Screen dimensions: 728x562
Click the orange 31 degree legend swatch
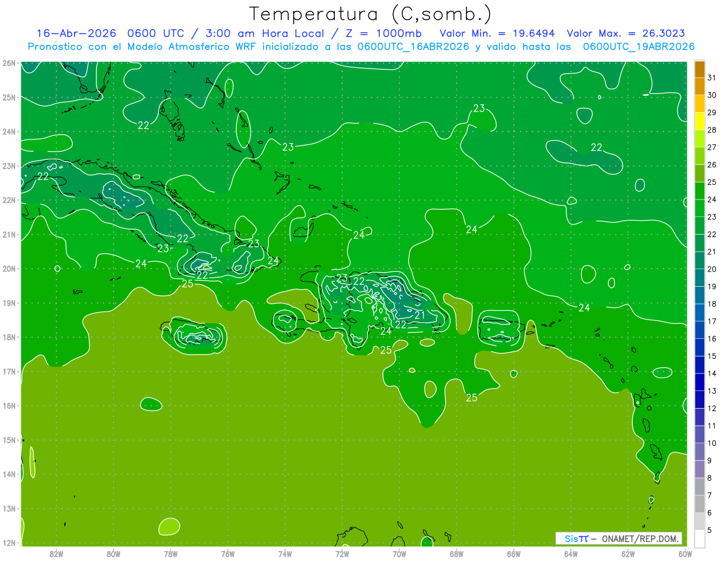[x=699, y=70]
